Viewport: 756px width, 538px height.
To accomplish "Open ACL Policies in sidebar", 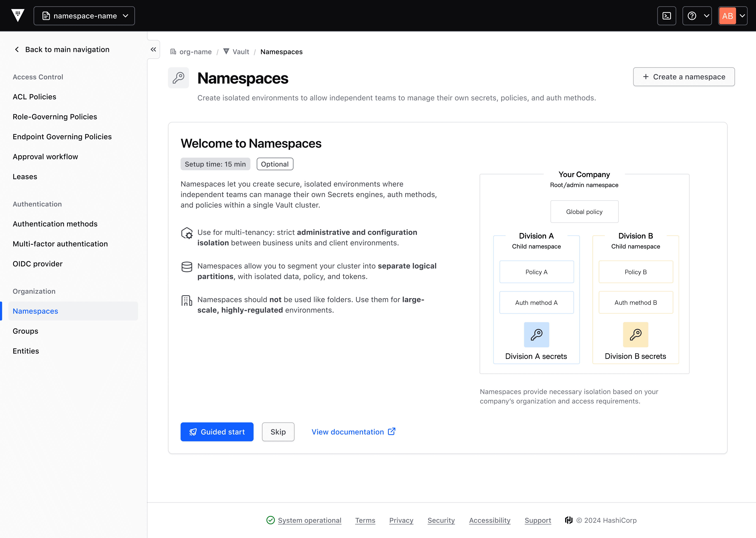I will point(34,97).
